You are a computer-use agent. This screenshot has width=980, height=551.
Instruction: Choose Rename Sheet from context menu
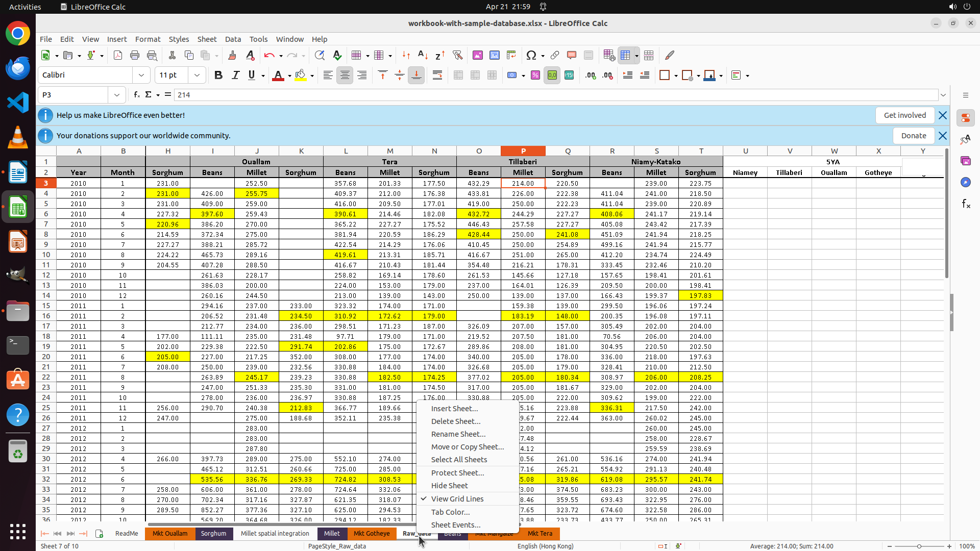pos(458,434)
